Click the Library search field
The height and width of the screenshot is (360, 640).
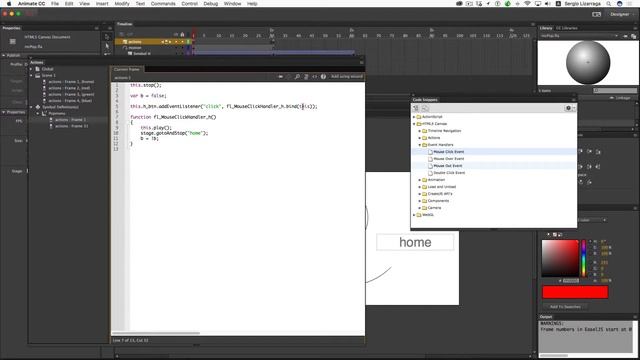point(615,91)
